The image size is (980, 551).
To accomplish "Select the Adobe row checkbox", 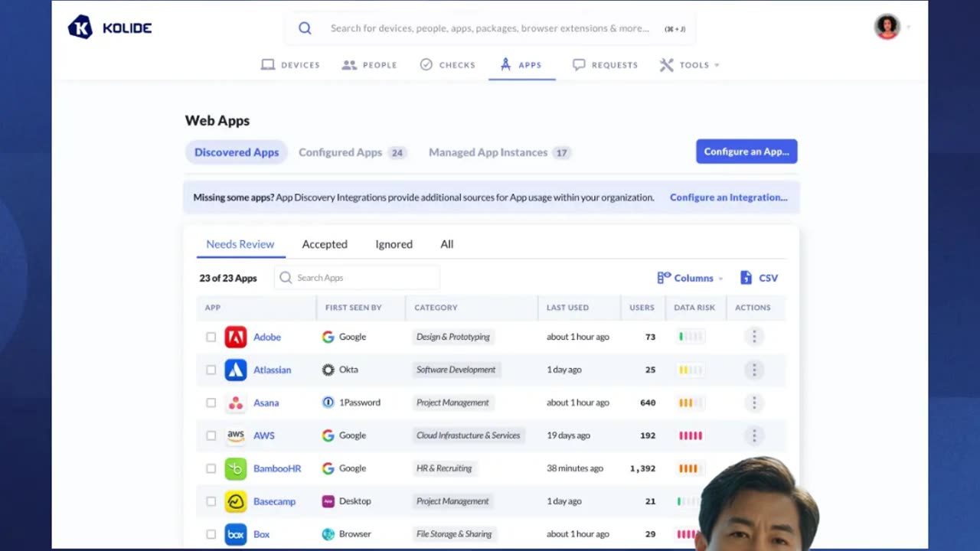I will pos(211,337).
